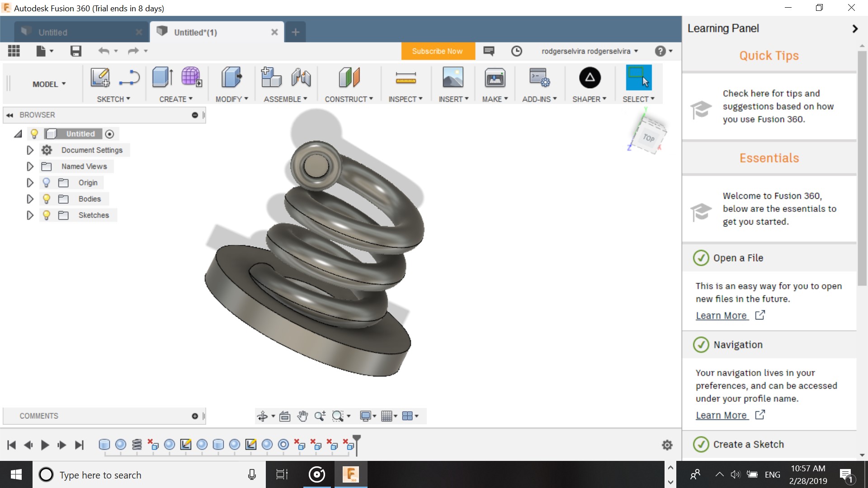
Task: Click the Save icon
Action: (x=75, y=51)
